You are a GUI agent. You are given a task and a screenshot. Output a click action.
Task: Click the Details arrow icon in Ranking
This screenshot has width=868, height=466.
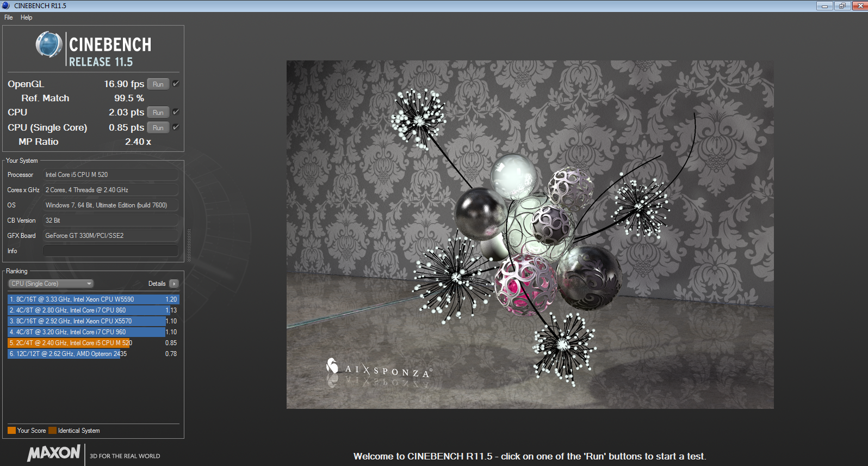174,284
